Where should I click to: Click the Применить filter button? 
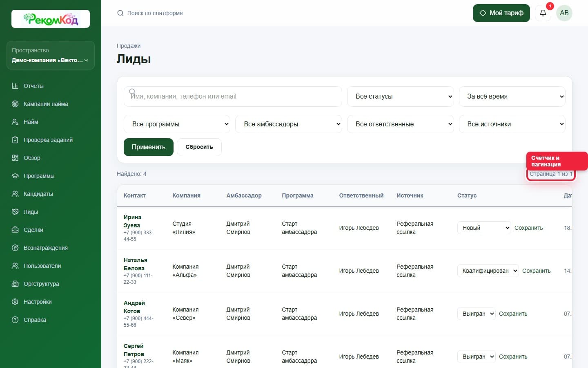coord(149,147)
